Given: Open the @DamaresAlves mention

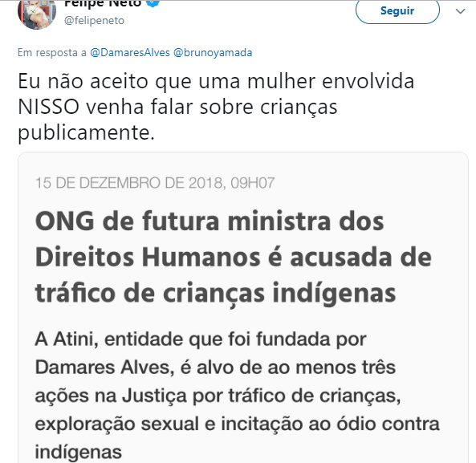Looking at the screenshot, I should [x=130, y=52].
